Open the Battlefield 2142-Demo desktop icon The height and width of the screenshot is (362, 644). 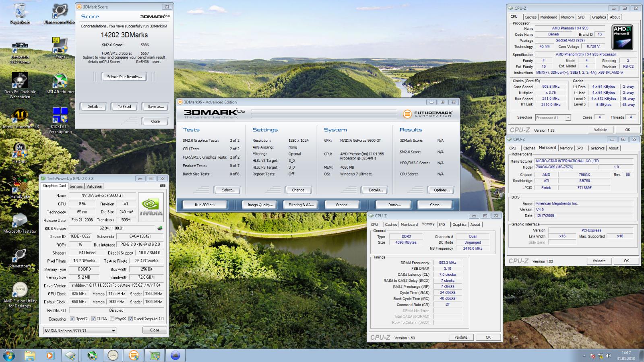[x=20, y=52]
